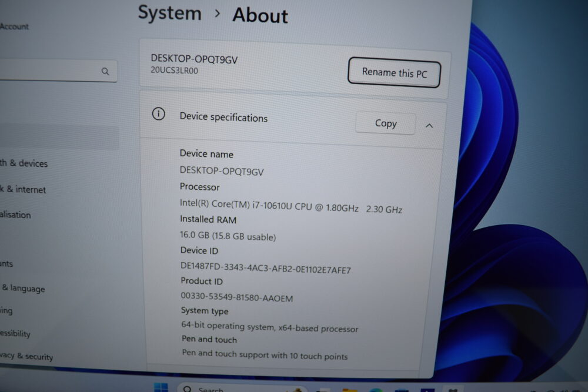Image resolution: width=588 pixels, height=392 pixels.
Task: Select the Product ID label
Action: tap(202, 281)
